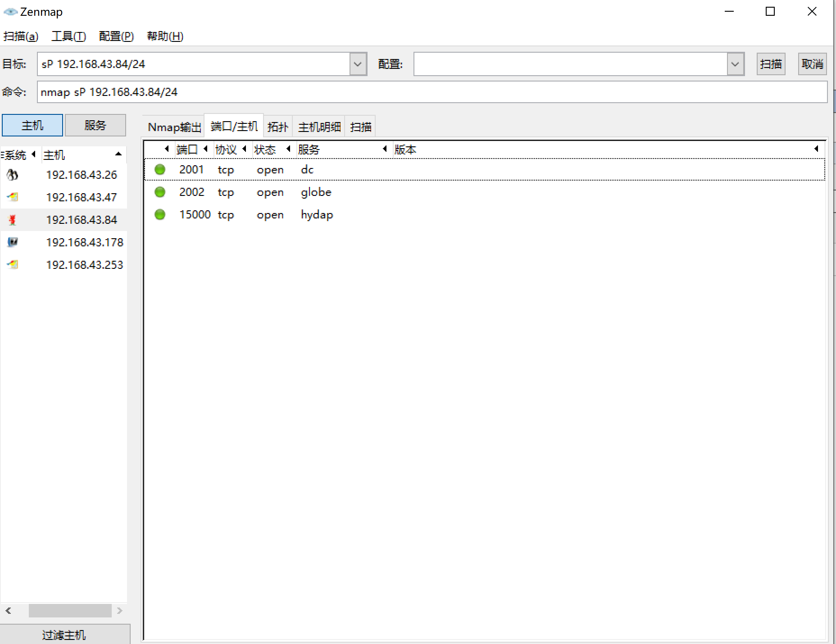Click the port number 2001 cell
The height and width of the screenshot is (644, 836).
[191, 170]
